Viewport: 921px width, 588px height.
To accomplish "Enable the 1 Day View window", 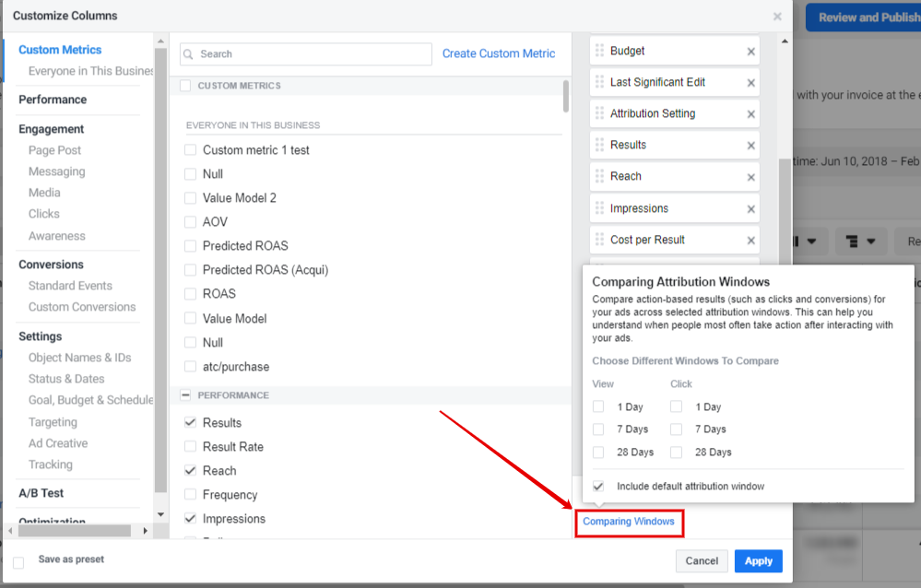I will pos(598,406).
